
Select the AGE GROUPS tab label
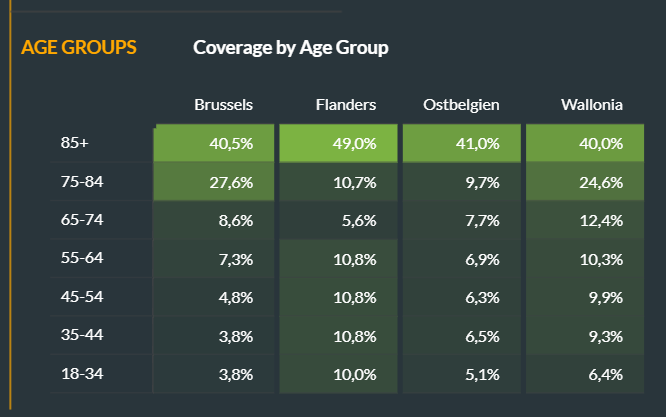[79, 47]
